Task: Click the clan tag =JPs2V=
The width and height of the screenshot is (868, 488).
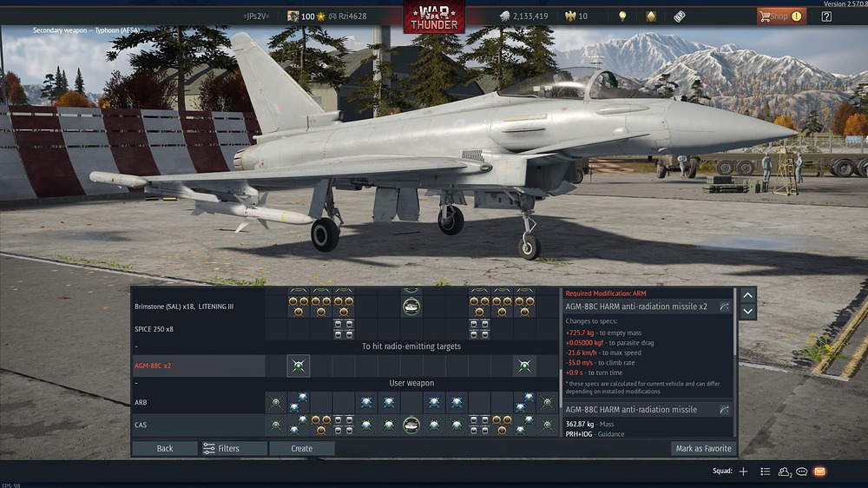Action: point(256,16)
